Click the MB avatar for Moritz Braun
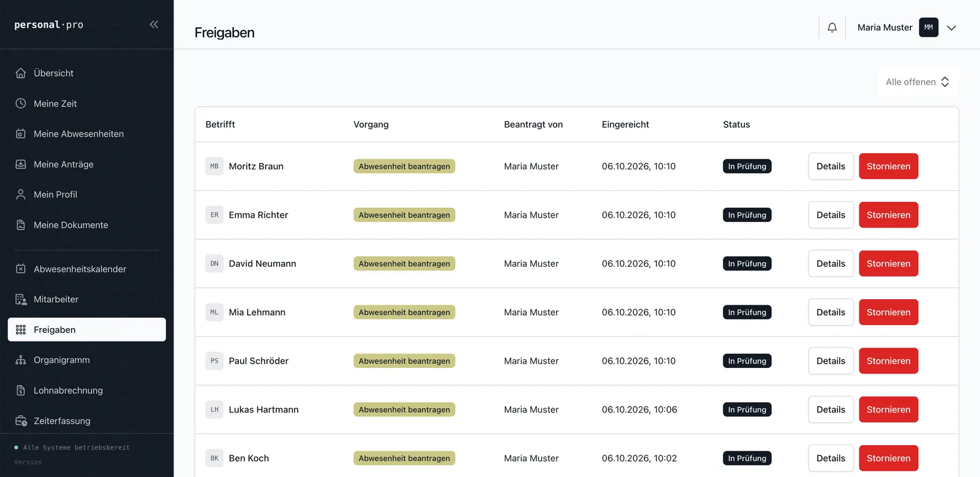This screenshot has width=980, height=477. pos(214,166)
